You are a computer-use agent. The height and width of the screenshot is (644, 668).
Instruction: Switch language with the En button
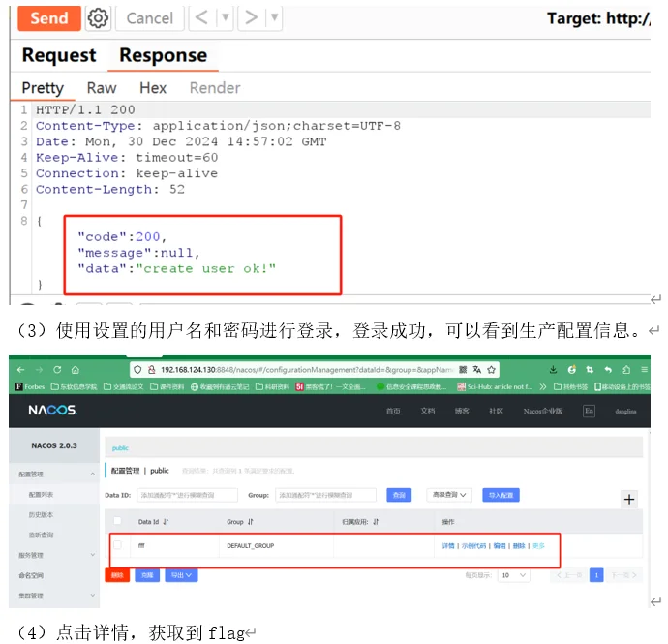[x=590, y=411]
